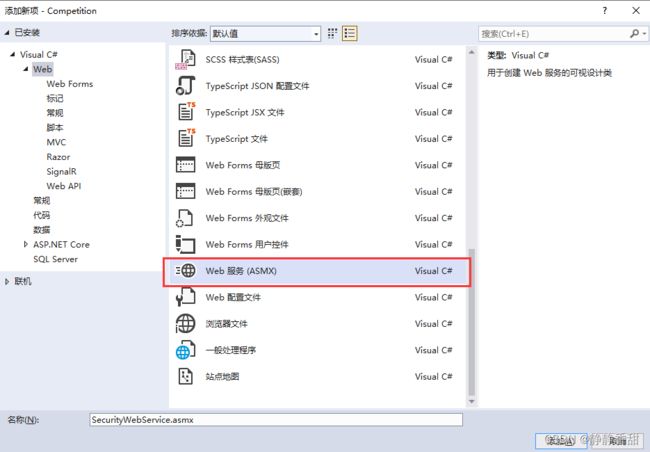Viewport: 650px width, 452px height.
Task: Select the 浏览器文件 template row
Action: point(317,323)
